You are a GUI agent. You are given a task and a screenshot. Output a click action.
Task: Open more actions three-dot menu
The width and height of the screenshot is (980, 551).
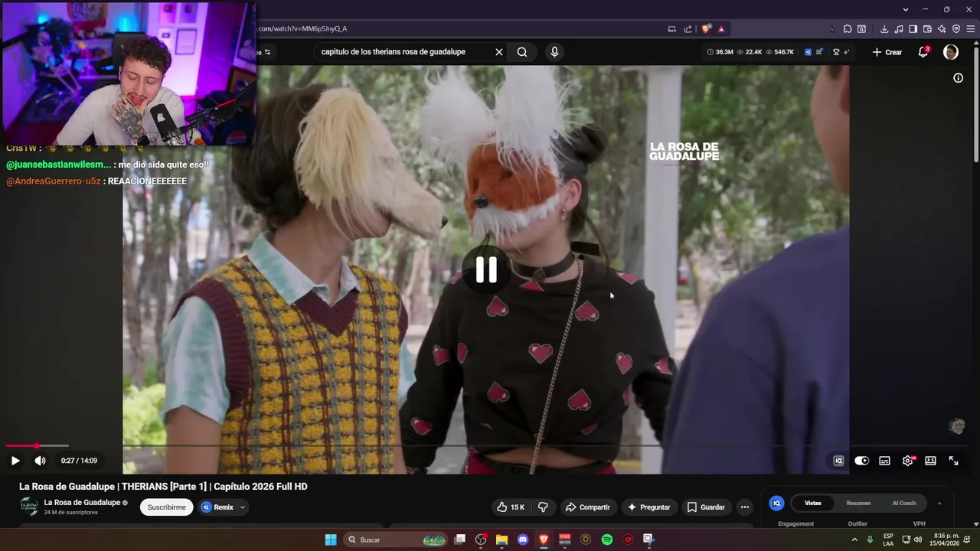click(x=744, y=507)
